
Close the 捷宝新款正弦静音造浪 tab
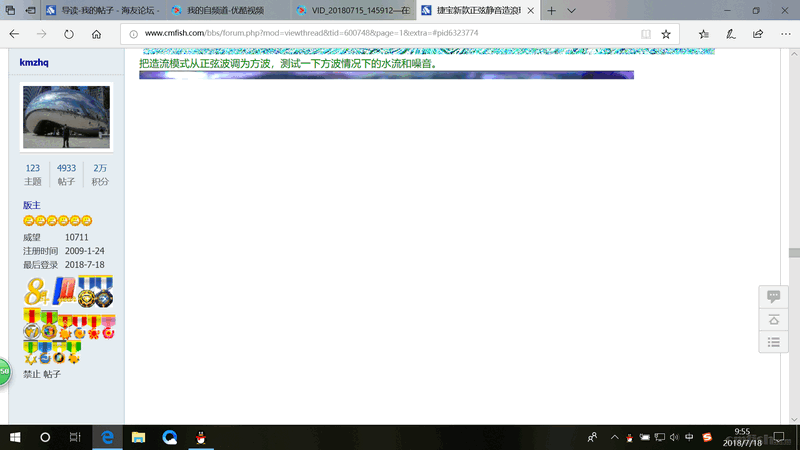pyautogui.click(x=531, y=10)
